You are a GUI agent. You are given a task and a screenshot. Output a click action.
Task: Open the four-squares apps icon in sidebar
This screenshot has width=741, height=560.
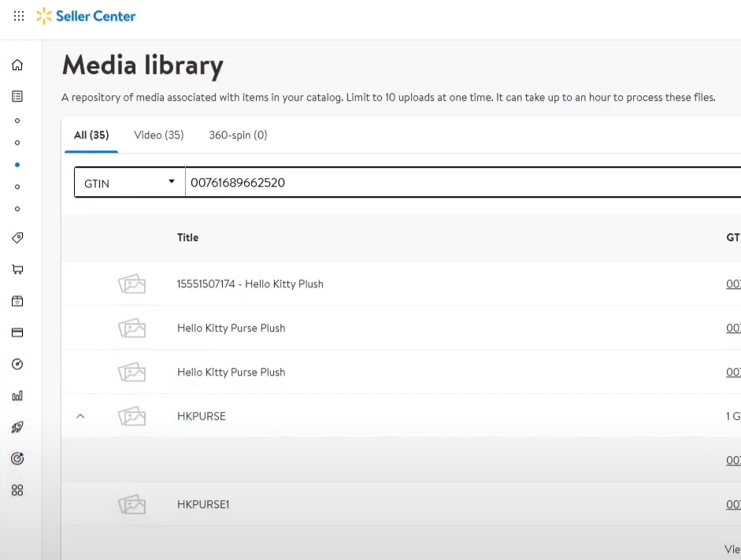(x=17, y=490)
